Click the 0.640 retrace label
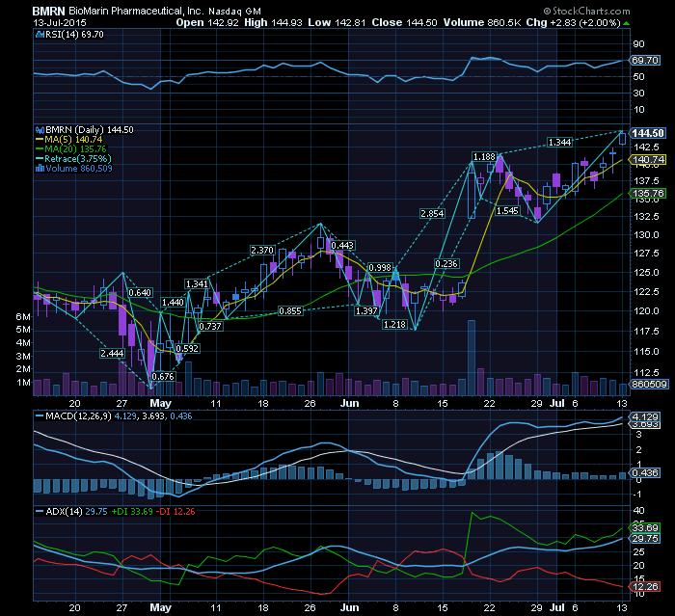675x616 pixels. click(x=141, y=293)
